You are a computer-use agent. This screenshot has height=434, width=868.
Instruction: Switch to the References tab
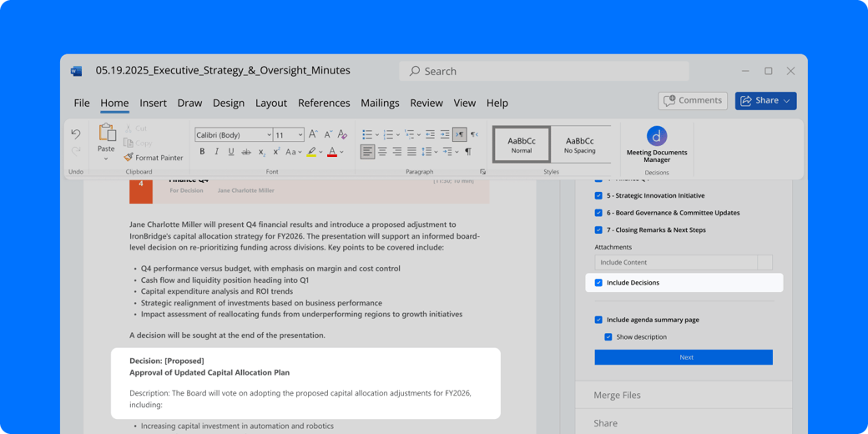coord(324,103)
